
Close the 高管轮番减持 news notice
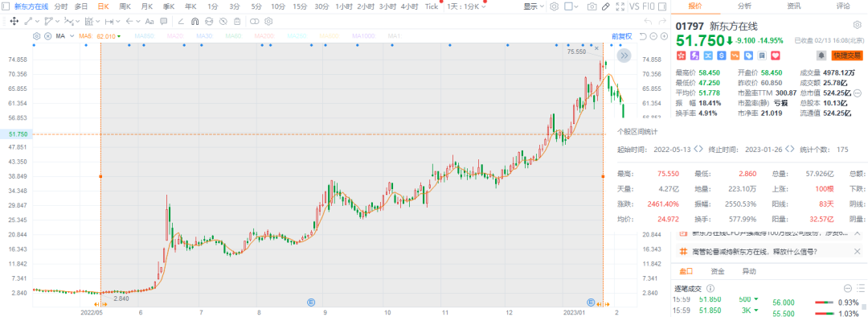point(857,252)
